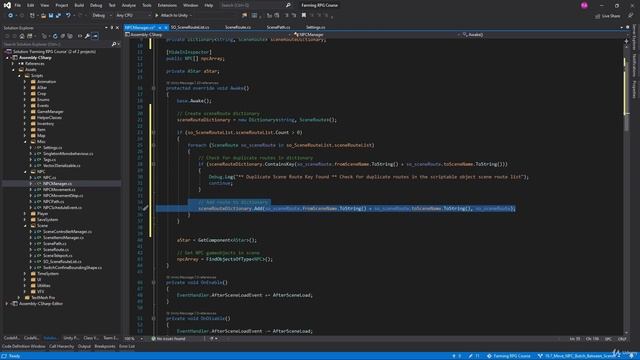Click the Visual Studio logo icon
This screenshot has width=640, height=360.
pyautogui.click(x=7, y=5)
